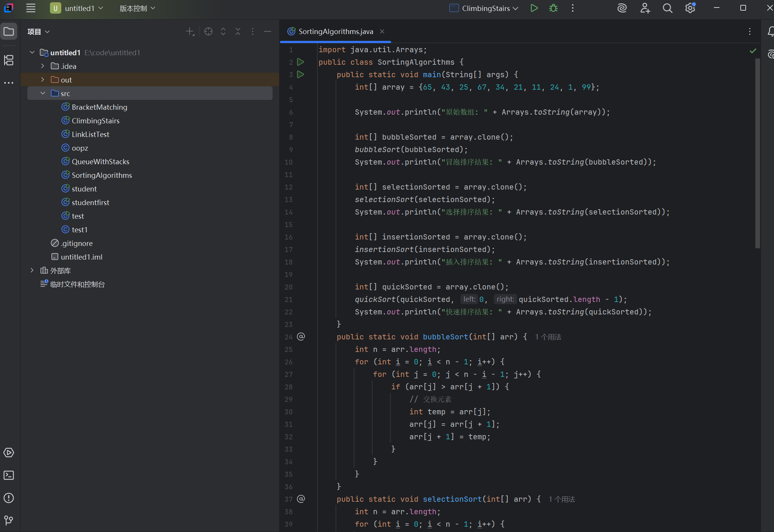This screenshot has width=774, height=532.
Task: Hide the project panel
Action: pyautogui.click(x=267, y=31)
